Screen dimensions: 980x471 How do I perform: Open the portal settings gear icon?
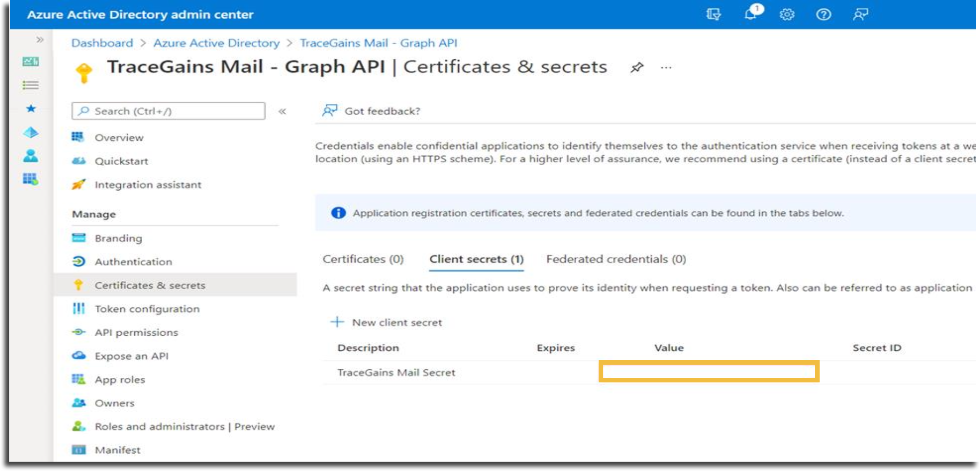click(787, 14)
